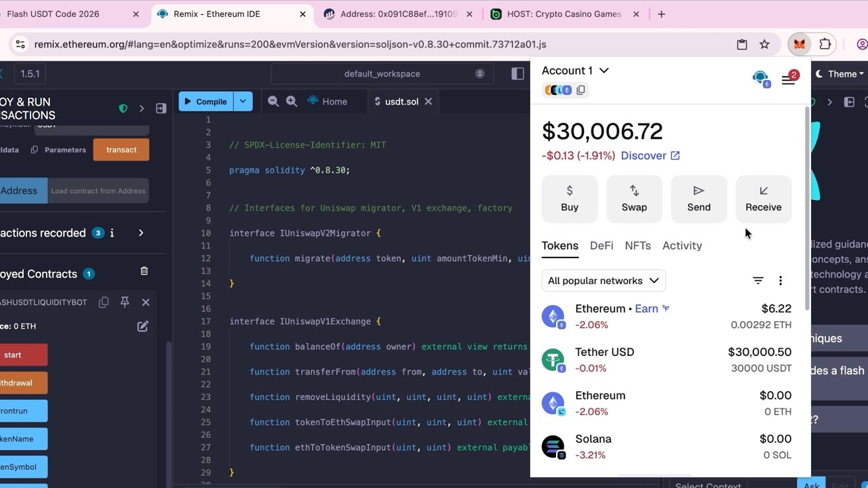Switch to the Activity tab

click(682, 246)
